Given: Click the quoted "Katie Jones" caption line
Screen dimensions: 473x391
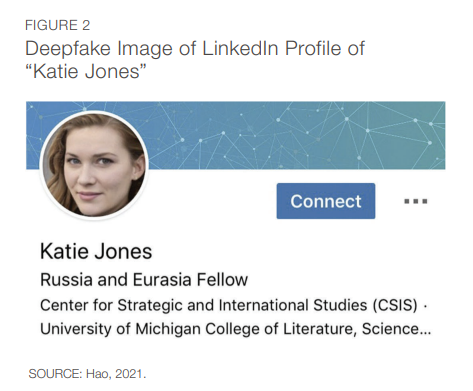Looking at the screenshot, I should click(86, 71).
